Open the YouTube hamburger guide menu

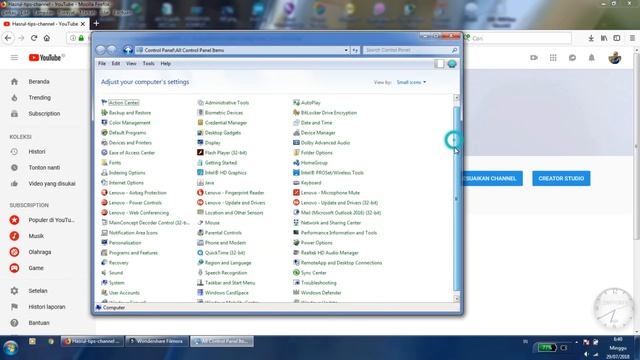tap(14, 58)
